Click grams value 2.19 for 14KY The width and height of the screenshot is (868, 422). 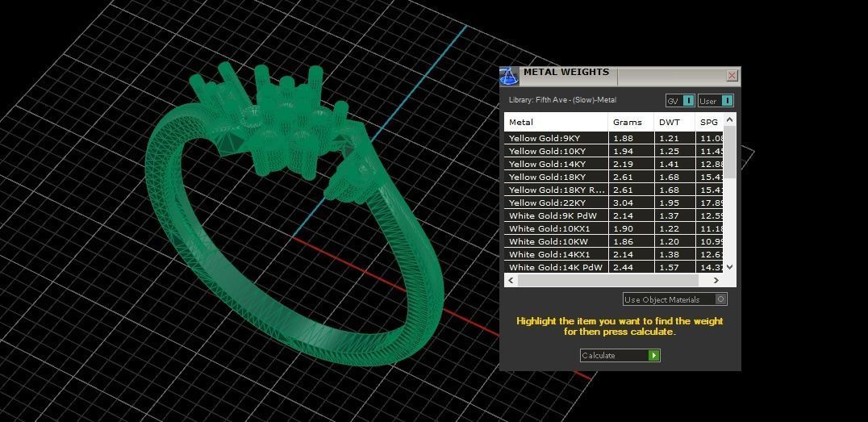(623, 164)
